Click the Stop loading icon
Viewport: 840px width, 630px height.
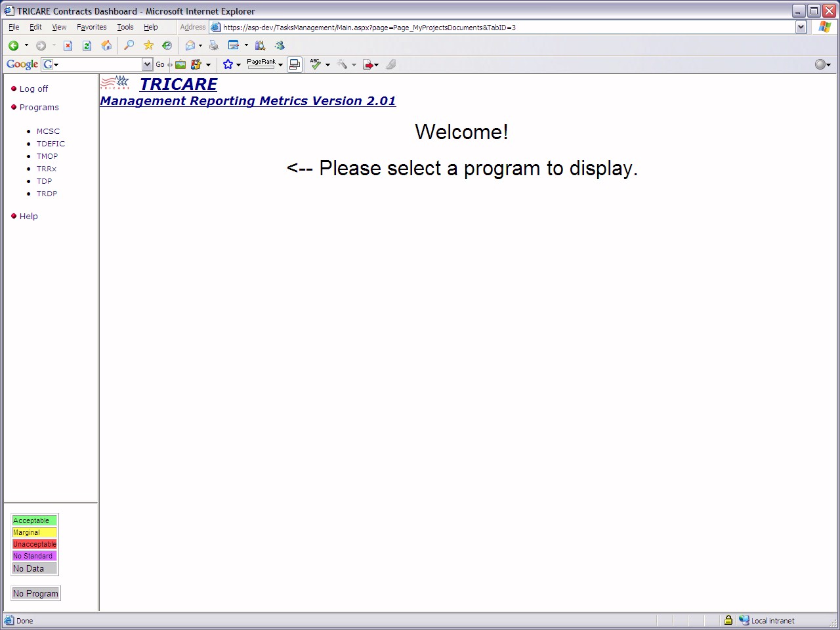pos(68,45)
